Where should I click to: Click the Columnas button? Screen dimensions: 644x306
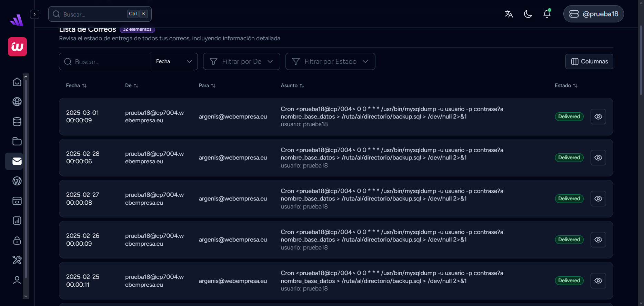pos(589,62)
